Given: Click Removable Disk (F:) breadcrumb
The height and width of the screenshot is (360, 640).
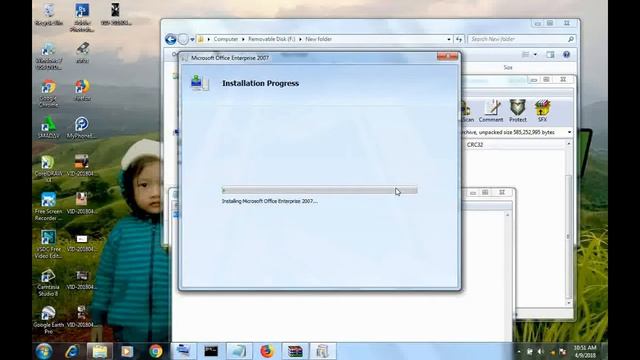Looking at the screenshot, I should tap(271, 39).
